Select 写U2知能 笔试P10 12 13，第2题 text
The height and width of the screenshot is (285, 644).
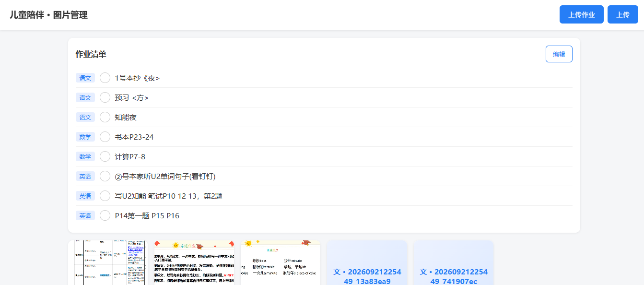pos(169,196)
